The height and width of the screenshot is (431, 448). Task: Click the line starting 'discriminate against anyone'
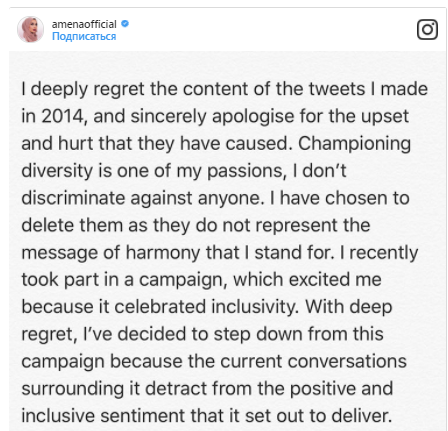215,198
